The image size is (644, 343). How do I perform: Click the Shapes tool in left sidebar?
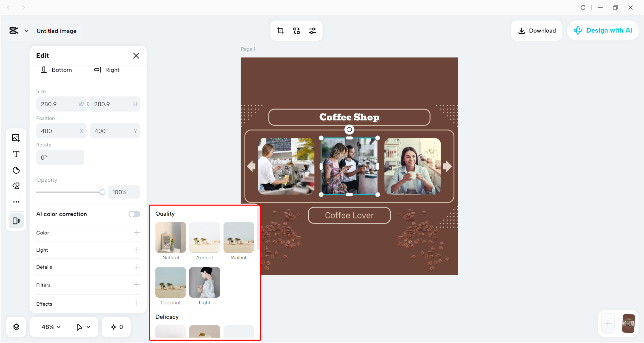[16, 186]
